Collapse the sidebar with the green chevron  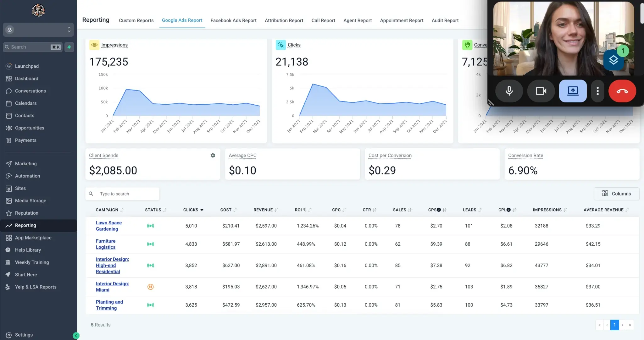(76, 335)
